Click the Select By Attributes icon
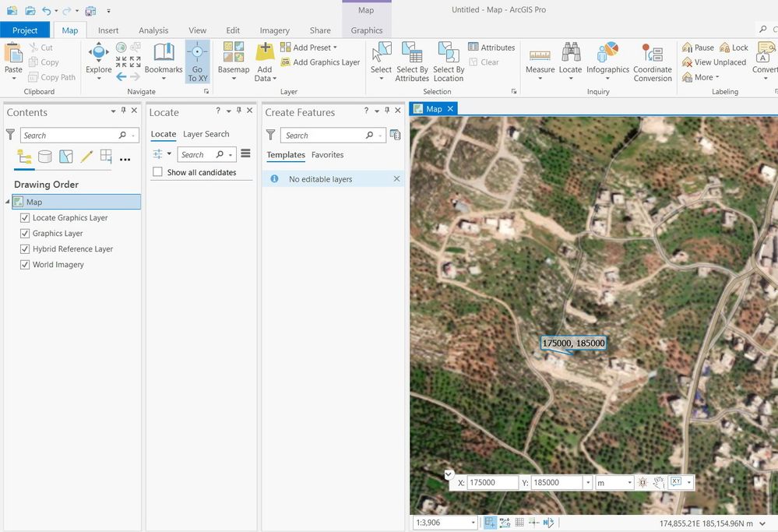The image size is (778, 532). (x=412, y=53)
